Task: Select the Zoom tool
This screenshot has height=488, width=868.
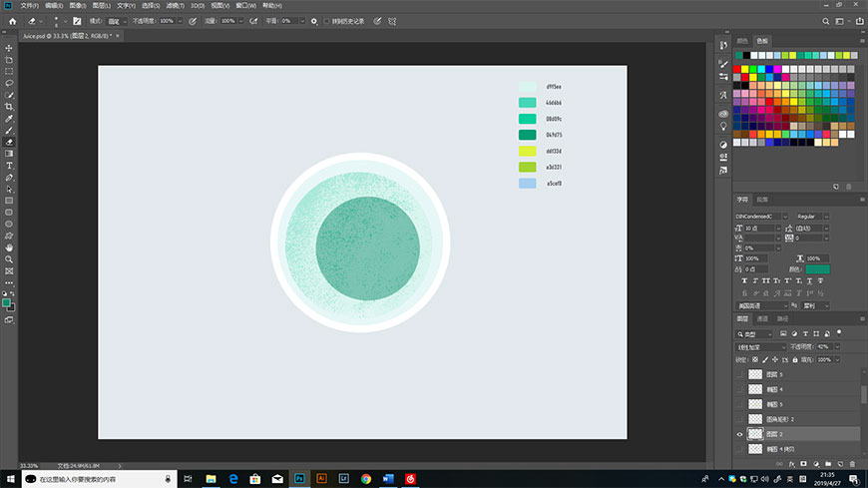Action: click(9, 258)
